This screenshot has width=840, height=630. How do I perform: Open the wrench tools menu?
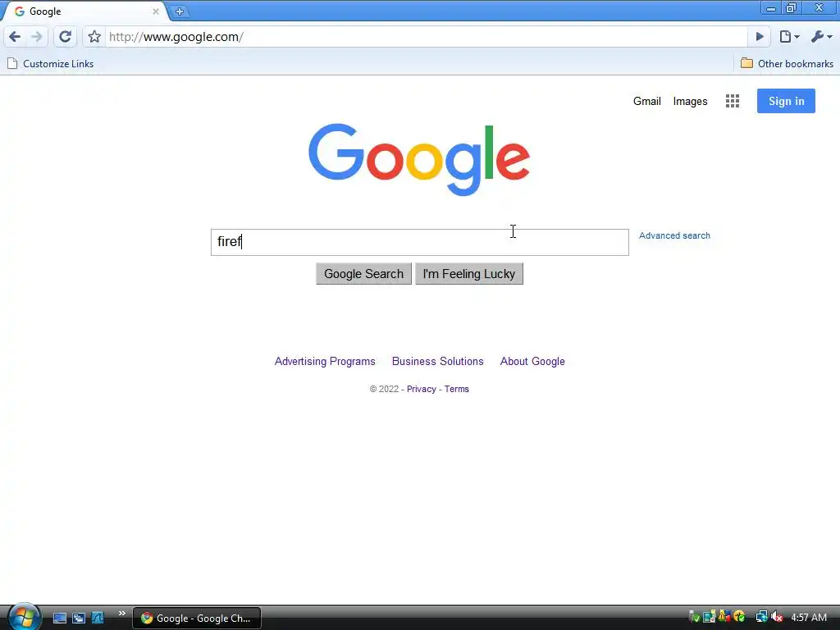pyautogui.click(x=821, y=36)
